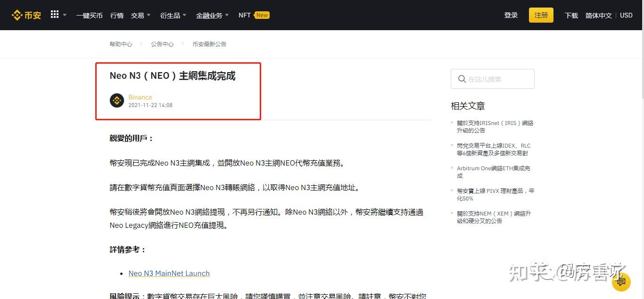Click the 相关文章 heading
The height and width of the screenshot is (299, 644).
468,106
